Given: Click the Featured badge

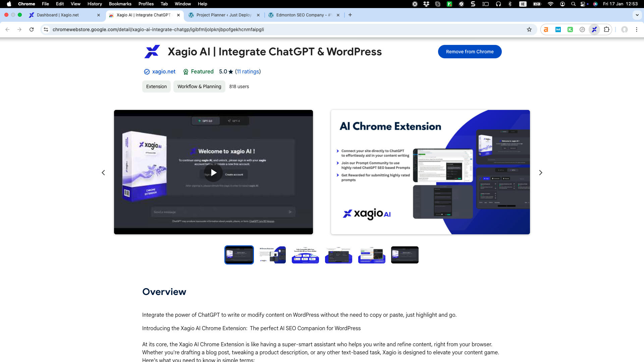Looking at the screenshot, I should (198, 71).
